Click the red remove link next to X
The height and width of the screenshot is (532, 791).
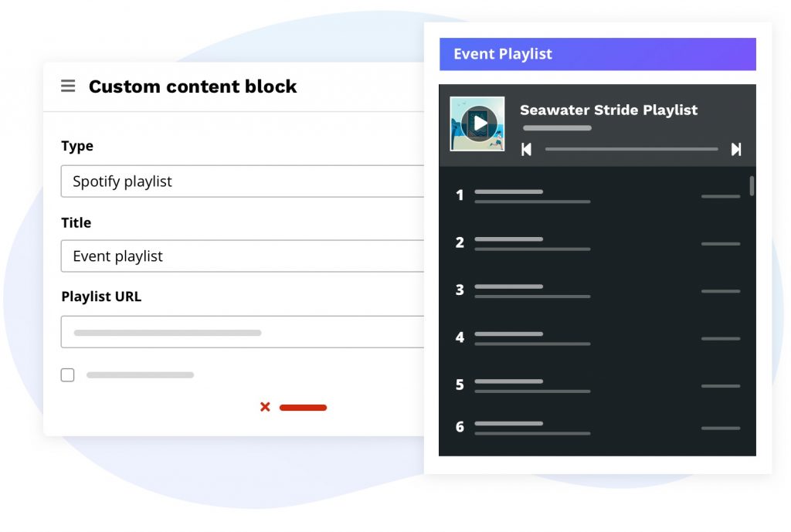303,408
